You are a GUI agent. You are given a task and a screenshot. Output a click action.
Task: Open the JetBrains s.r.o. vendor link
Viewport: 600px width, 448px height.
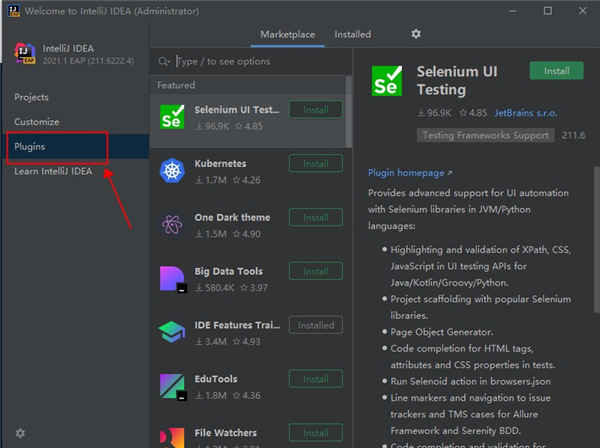pyautogui.click(x=526, y=113)
